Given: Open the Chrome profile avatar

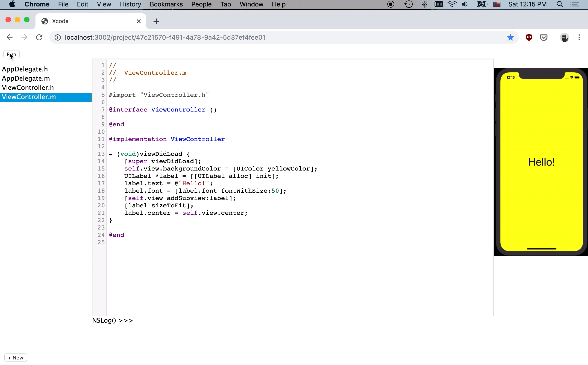Looking at the screenshot, I should [564, 37].
